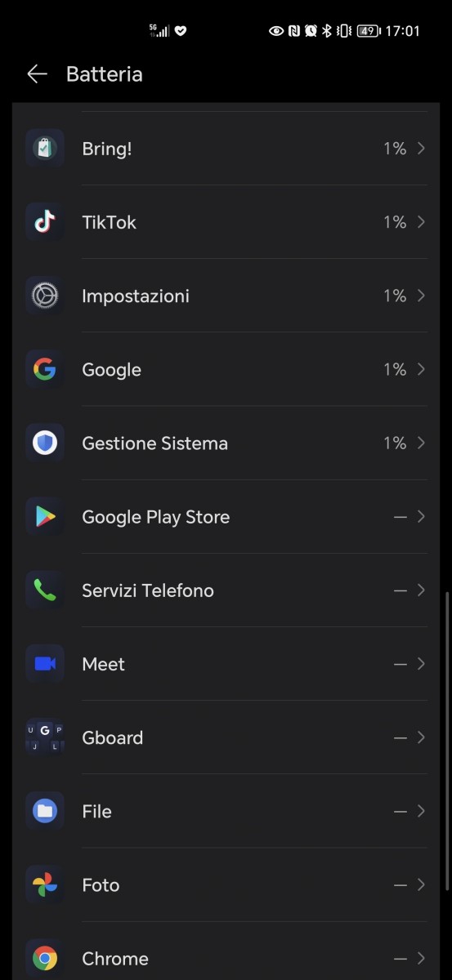The width and height of the screenshot is (452, 980).
Task: Expand the chevron beside Gboard
Action: pos(421,737)
